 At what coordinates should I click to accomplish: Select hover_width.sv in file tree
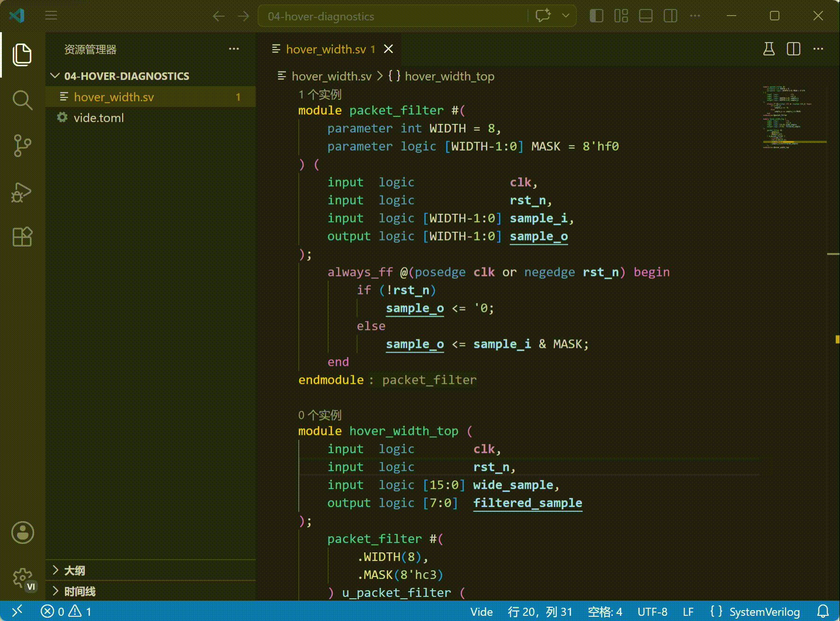(x=151, y=97)
